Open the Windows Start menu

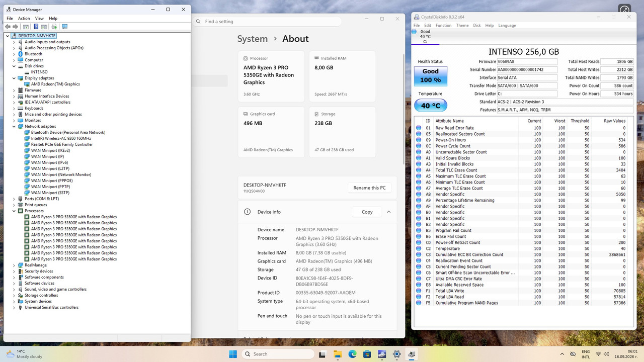click(233, 354)
